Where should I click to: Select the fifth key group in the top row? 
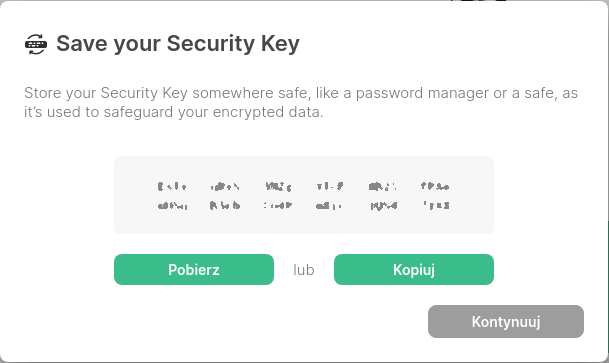coord(383,187)
